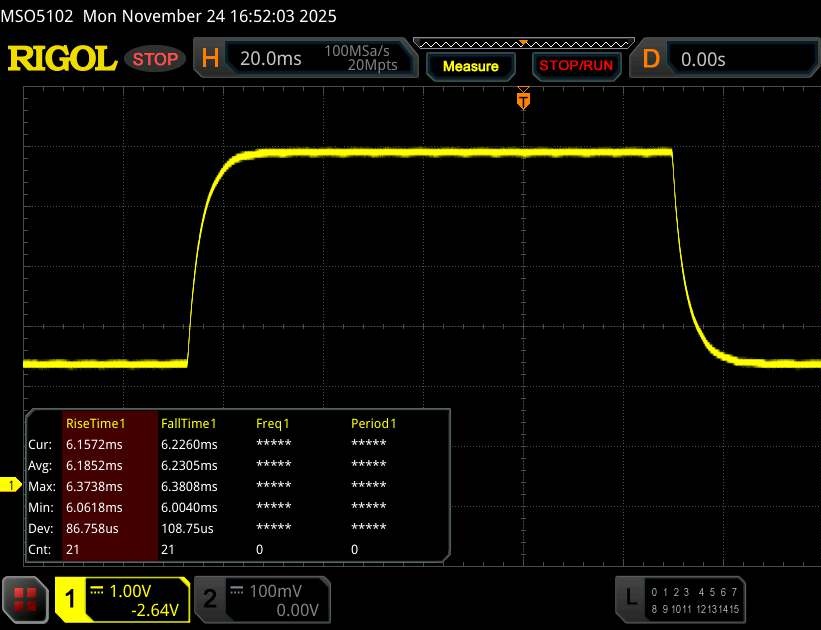This screenshot has height=630, width=821.
Task: Tap the orange D delay icon
Action: point(651,59)
